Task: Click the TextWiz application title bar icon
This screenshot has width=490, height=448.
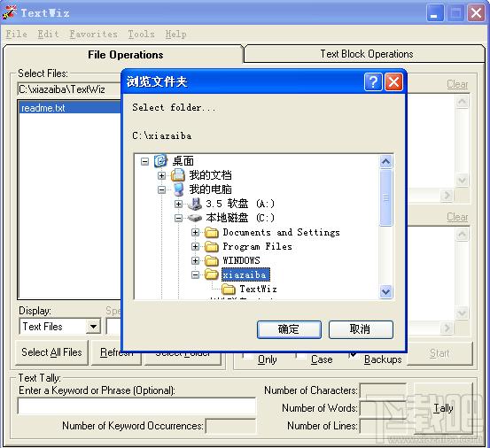Action: [x=9, y=12]
